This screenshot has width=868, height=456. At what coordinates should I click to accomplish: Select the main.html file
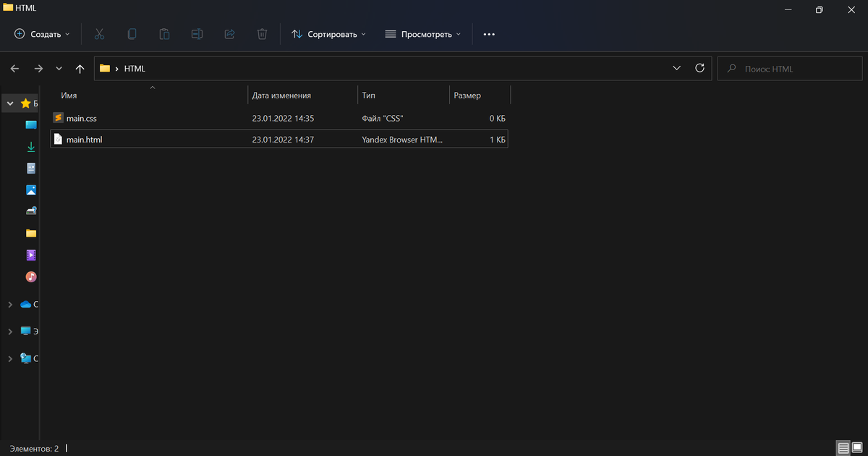click(x=279, y=139)
